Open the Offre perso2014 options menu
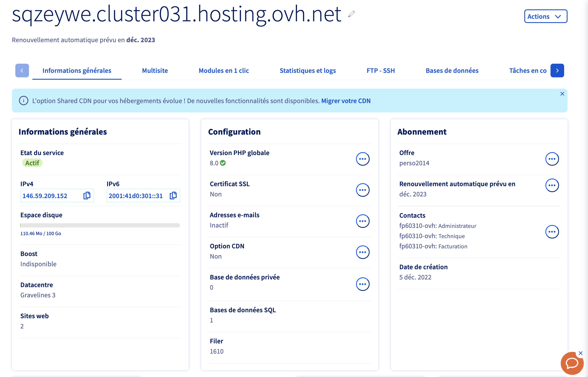This screenshot has height=377, width=588. [x=552, y=159]
